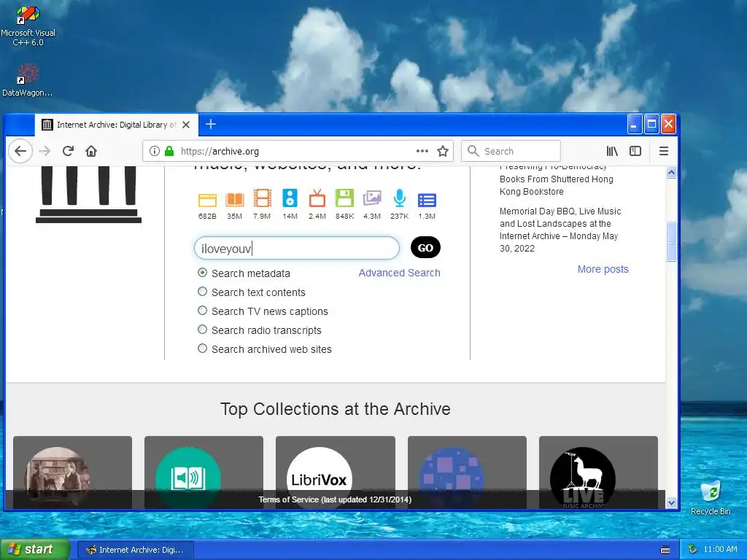This screenshot has height=560, width=747.
Task: Open the old photograph collection thumbnail
Action: pos(72,472)
